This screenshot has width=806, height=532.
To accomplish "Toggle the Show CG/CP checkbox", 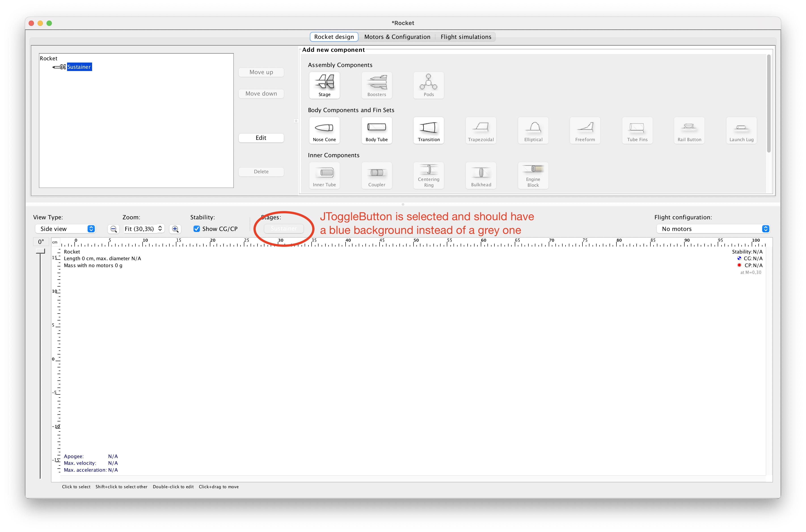I will pyautogui.click(x=196, y=229).
